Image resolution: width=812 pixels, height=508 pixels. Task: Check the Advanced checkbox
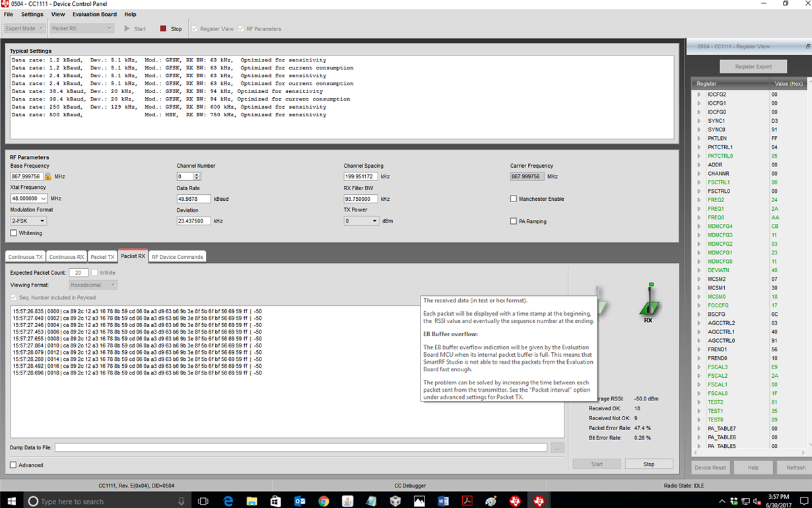coord(14,465)
